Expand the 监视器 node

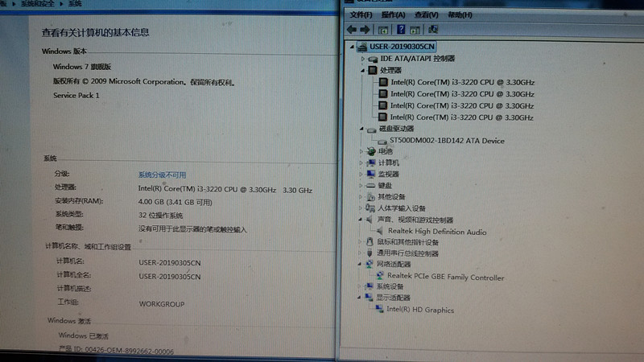(361, 175)
